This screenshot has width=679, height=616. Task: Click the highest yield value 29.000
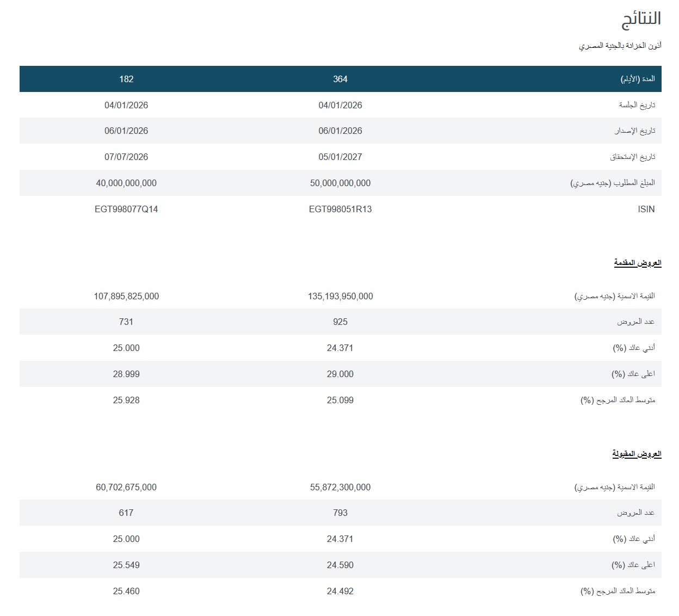[340, 374]
